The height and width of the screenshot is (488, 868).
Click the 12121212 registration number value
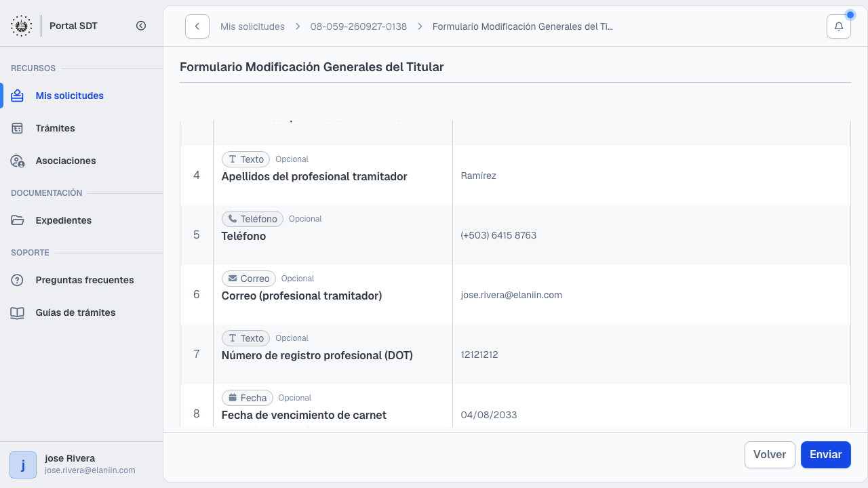pos(479,354)
